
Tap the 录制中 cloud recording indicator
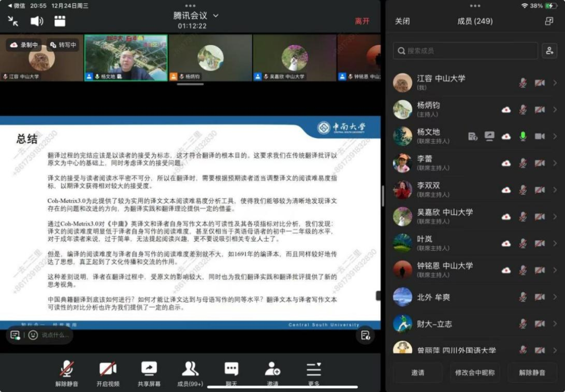point(22,45)
